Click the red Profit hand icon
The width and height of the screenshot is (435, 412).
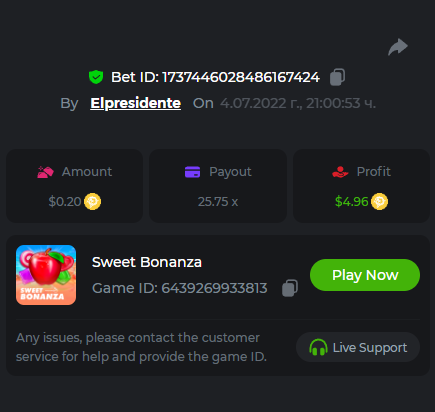[340, 172]
